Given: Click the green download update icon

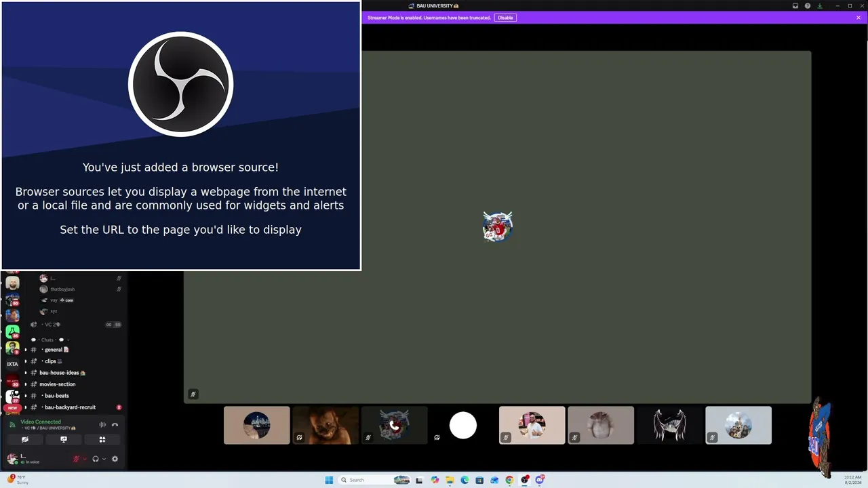Looking at the screenshot, I should 820,6.
